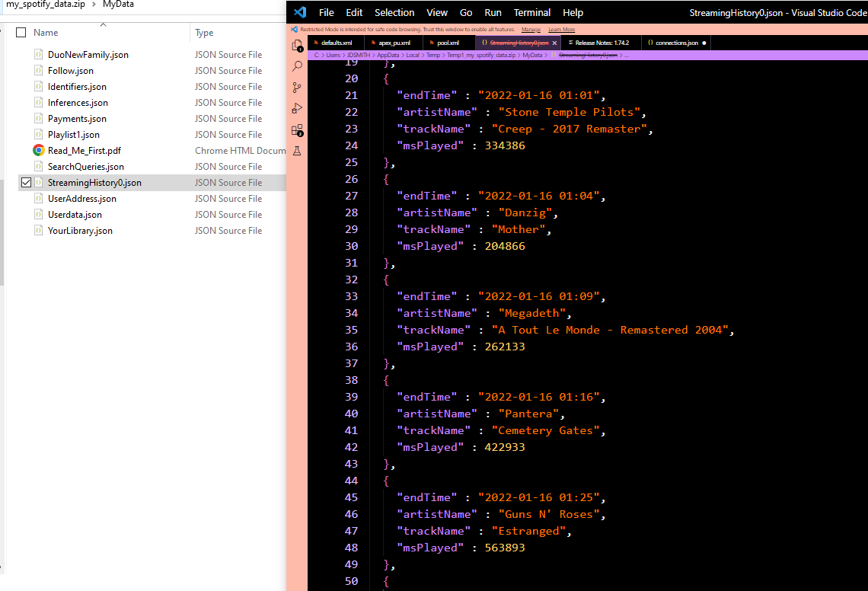Select Inferences.json in file list
This screenshot has width=868, height=591.
78,103
